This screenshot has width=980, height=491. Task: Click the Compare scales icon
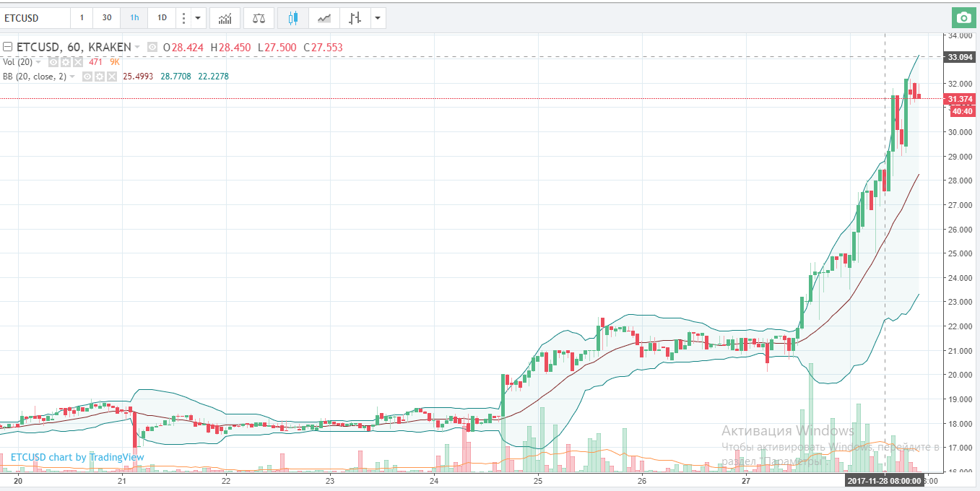click(259, 18)
